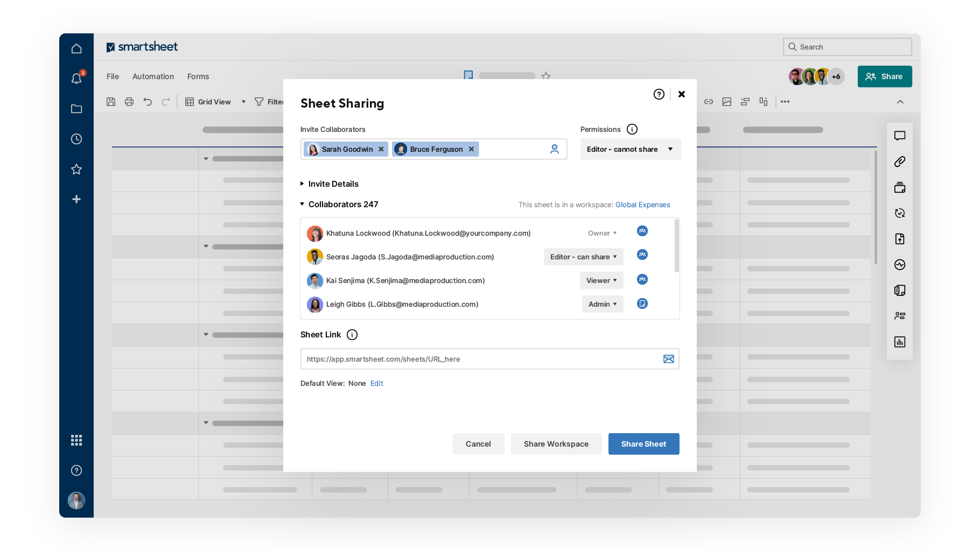Click the email sheet link envelope icon
This screenshot has width=980, height=551.
pyautogui.click(x=668, y=359)
